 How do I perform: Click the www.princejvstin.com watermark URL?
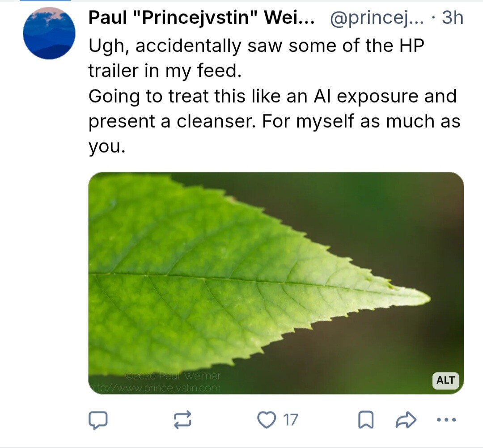[155, 388]
